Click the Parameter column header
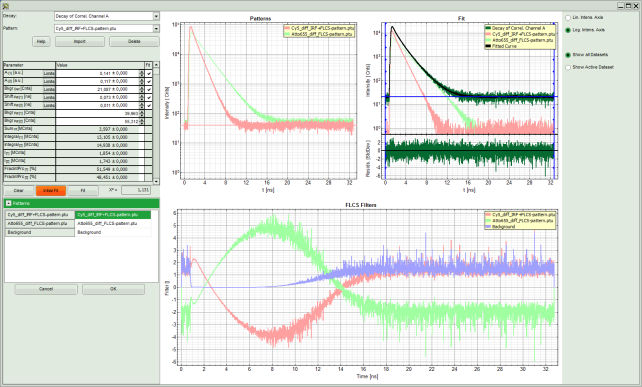The height and width of the screenshot is (387, 642). (29, 65)
